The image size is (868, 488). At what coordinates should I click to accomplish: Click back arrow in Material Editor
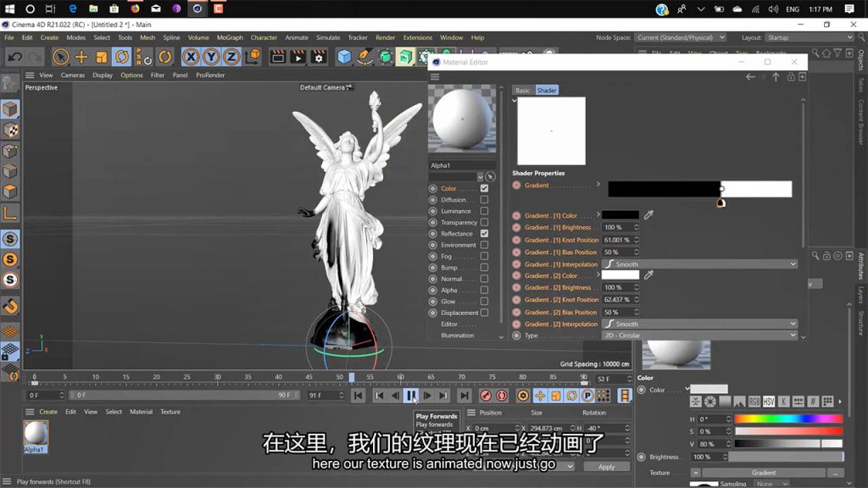pyautogui.click(x=750, y=77)
